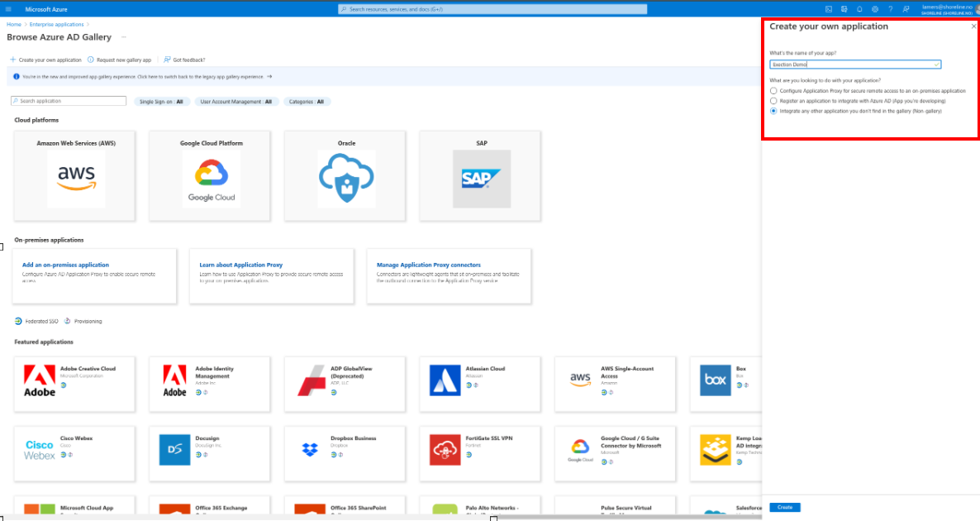Screen dimensions: 980x521
Task: Open the Single Sign-on filter dropdown
Action: point(161,102)
